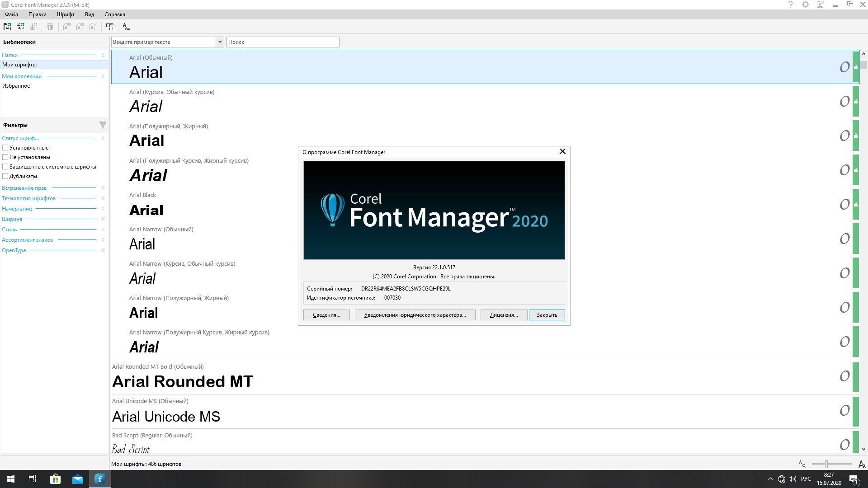The image size is (868, 488).
Task: Enable the Не установлены filter checkbox
Action: pyautogui.click(x=5, y=157)
